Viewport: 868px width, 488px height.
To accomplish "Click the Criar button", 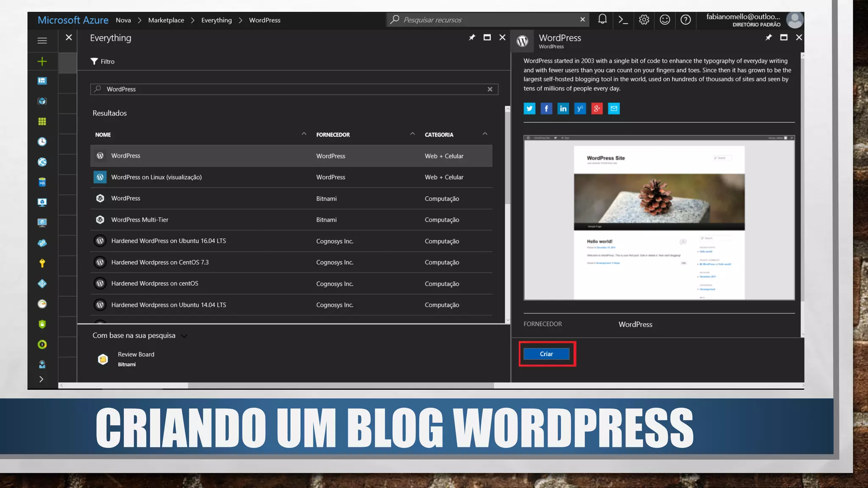I will tap(546, 354).
